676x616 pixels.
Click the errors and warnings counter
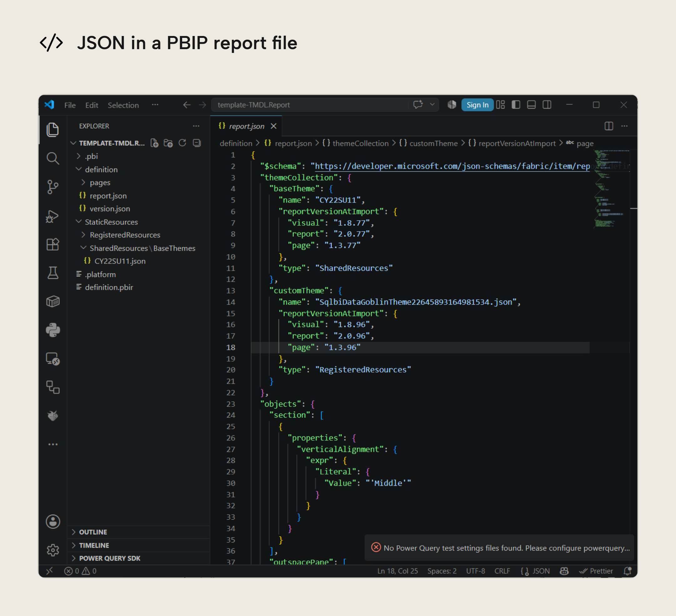[80, 571]
